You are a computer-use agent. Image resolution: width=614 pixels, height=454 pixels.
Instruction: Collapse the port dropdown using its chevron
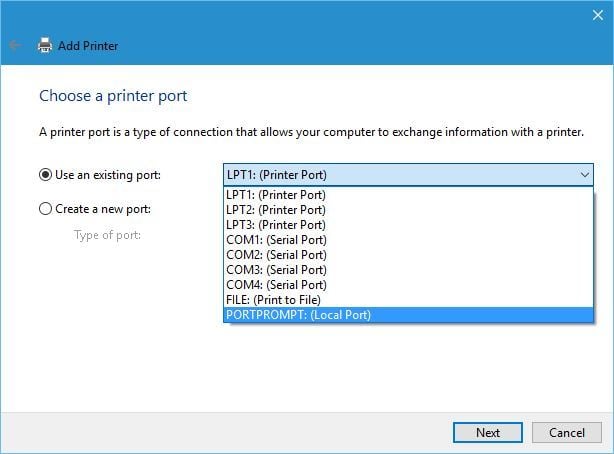pyautogui.click(x=585, y=175)
